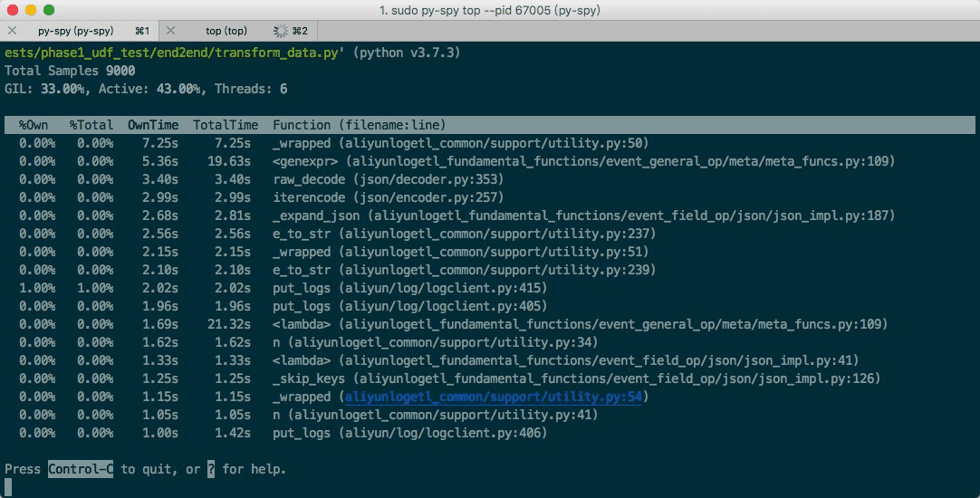980x498 pixels.
Task: Click the %Own column header
Action: tap(34, 125)
